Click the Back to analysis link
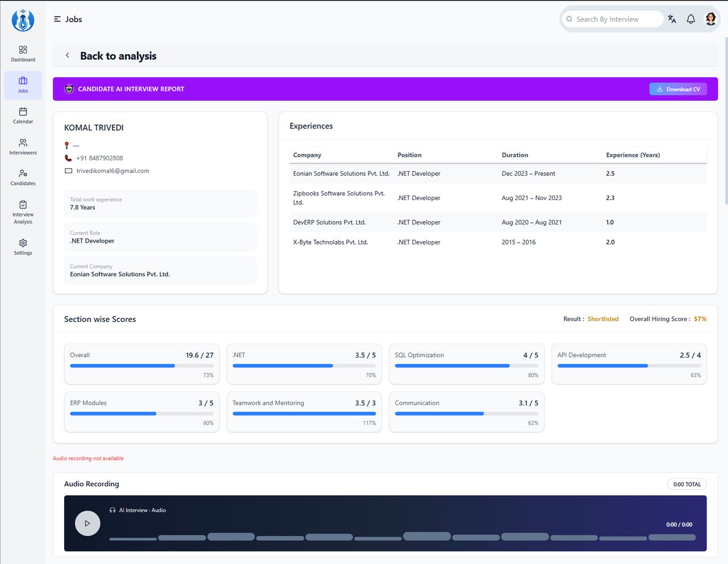This screenshot has height=564, width=728. 118,56
